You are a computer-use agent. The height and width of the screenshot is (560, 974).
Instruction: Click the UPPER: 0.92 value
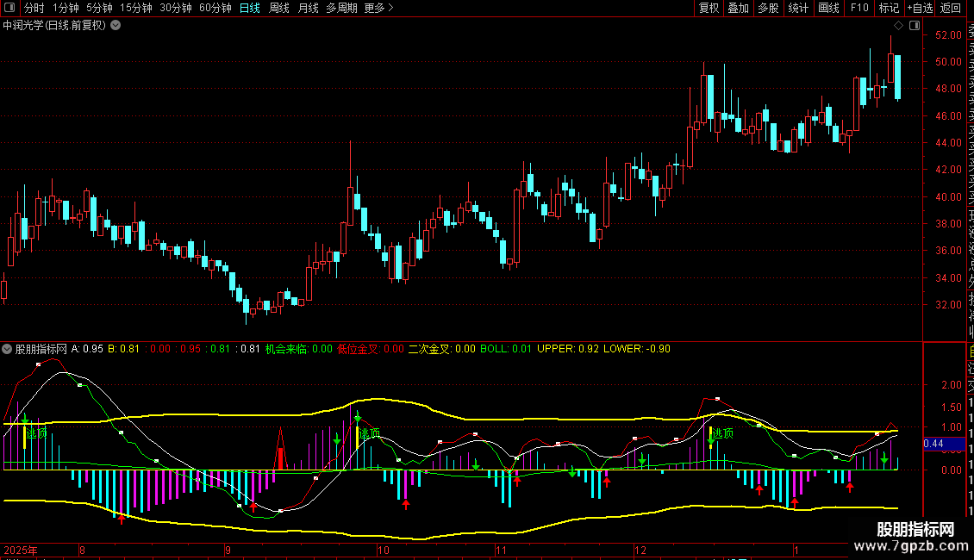[x=568, y=349]
